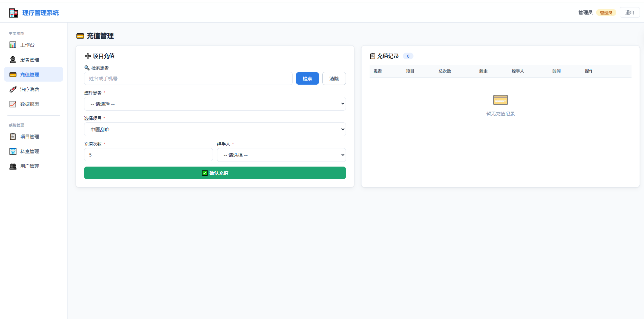Click the 科室管理 building icon
This screenshot has height=319, width=644.
tap(13, 151)
